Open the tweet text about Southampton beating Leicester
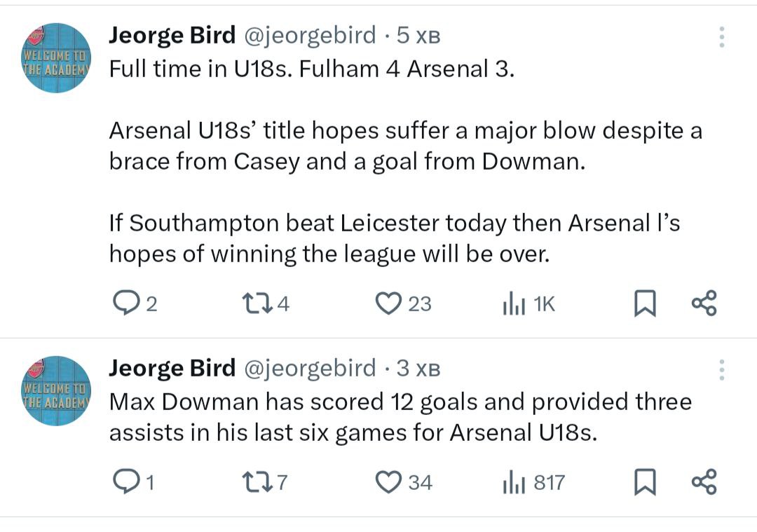The image size is (757, 532). pos(394,238)
